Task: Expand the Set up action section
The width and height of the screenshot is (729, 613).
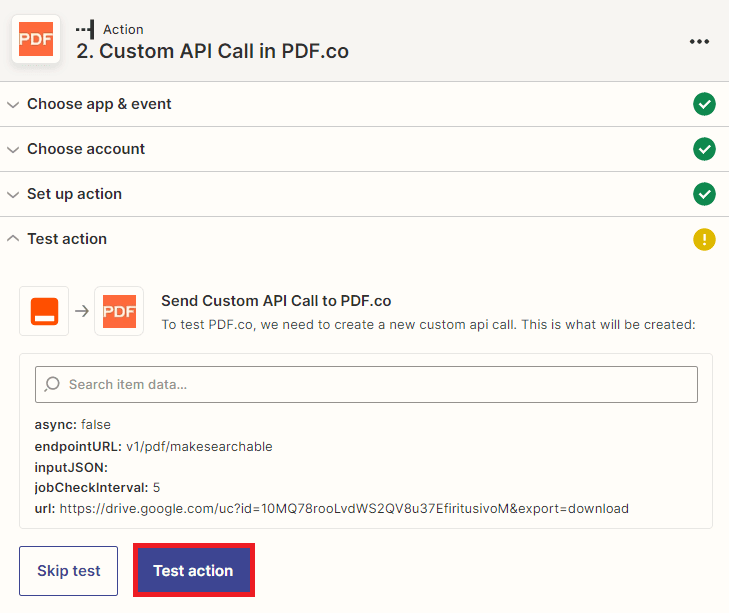Action: (74, 194)
